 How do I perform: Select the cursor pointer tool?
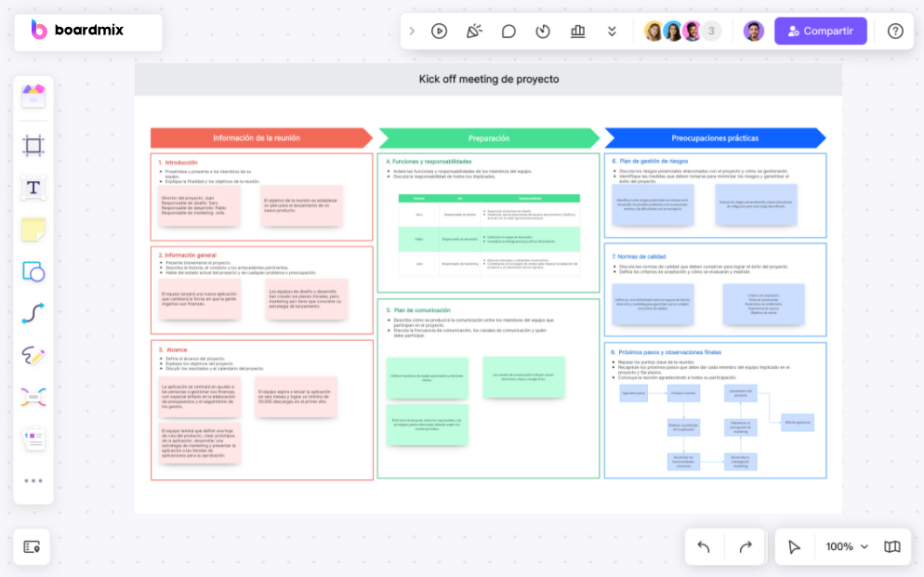point(794,547)
